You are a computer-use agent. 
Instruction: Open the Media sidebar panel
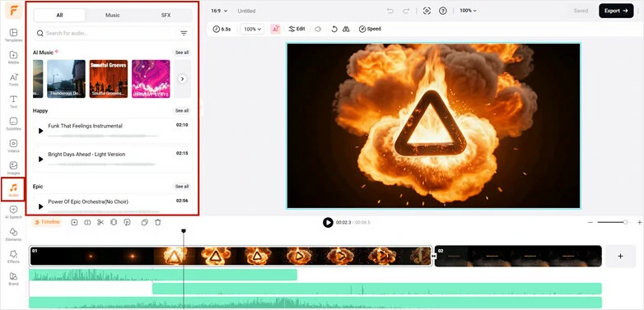13,58
